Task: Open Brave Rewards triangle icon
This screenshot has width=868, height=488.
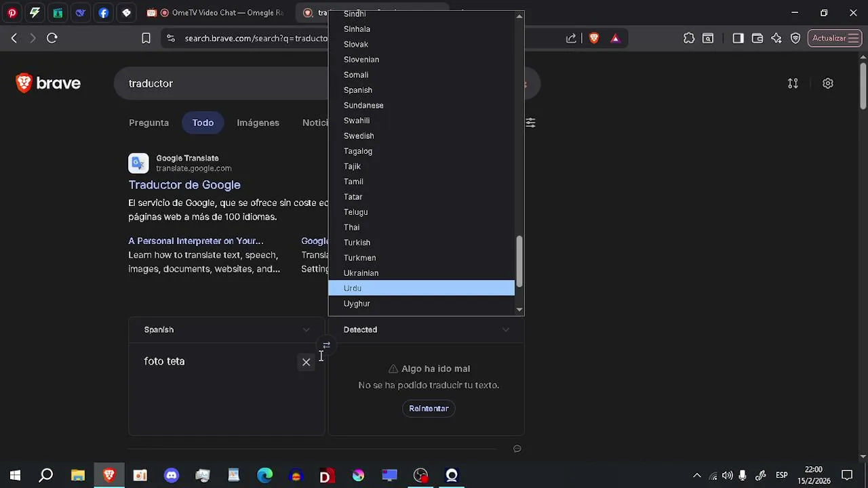Action: (615, 39)
